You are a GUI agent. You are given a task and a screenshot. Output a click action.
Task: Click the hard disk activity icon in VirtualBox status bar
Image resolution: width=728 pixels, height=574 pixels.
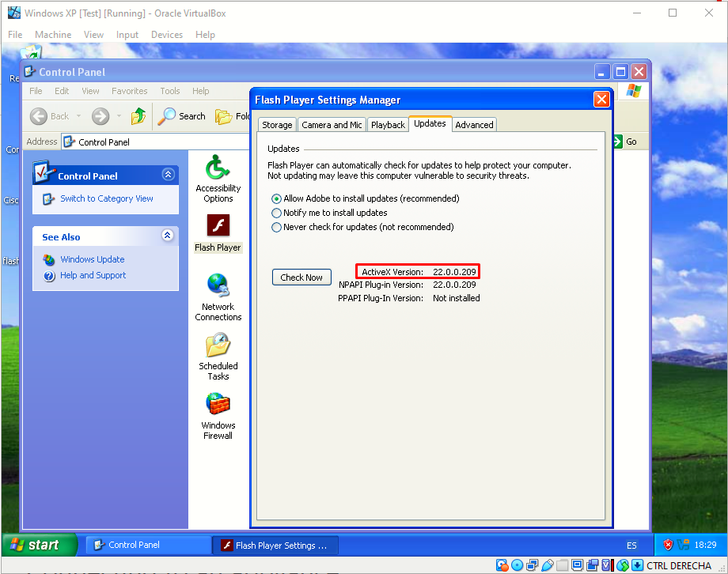[502, 565]
